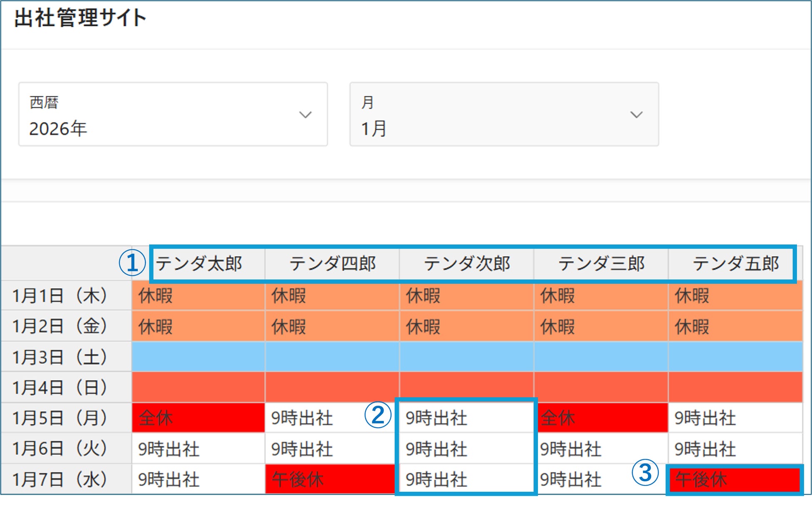Click 休暇 cell for テンダ三郎 on 1月1日
This screenshot has height=508, width=812.
click(600, 296)
